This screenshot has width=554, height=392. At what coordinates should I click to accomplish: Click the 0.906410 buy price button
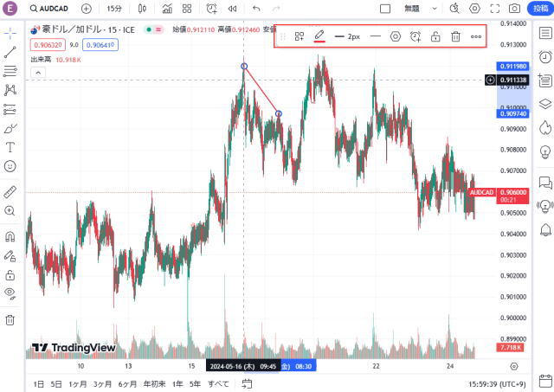pyautogui.click(x=100, y=45)
